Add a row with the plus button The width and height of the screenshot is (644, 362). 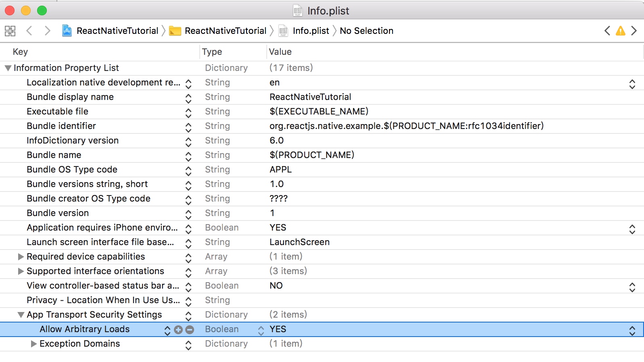click(178, 330)
